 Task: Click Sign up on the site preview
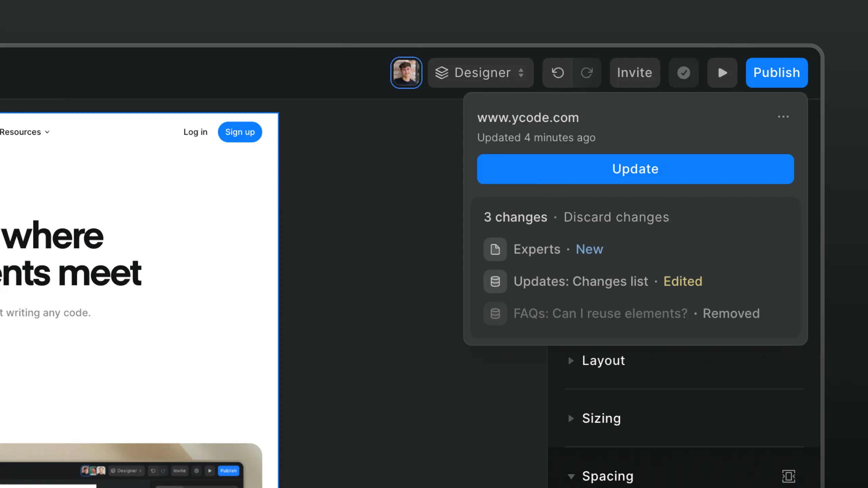coord(240,132)
